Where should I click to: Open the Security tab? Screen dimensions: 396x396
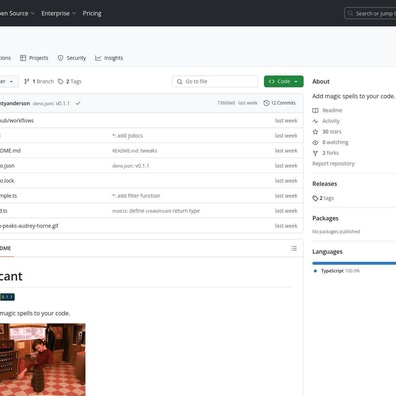(x=72, y=58)
